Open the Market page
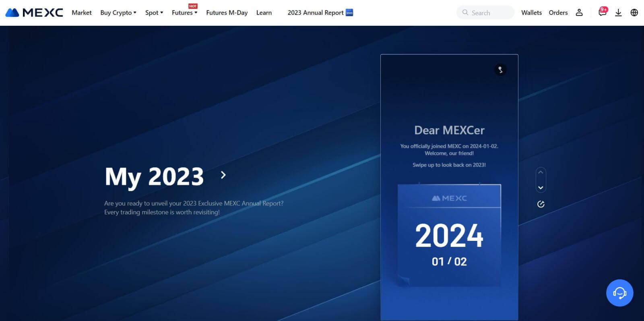Image resolution: width=644 pixels, height=321 pixels. pos(82,12)
